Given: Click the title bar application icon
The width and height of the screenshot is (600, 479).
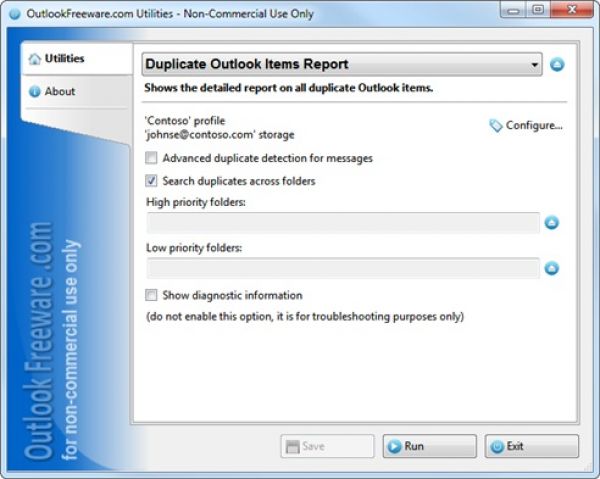Looking at the screenshot, I should (15, 14).
